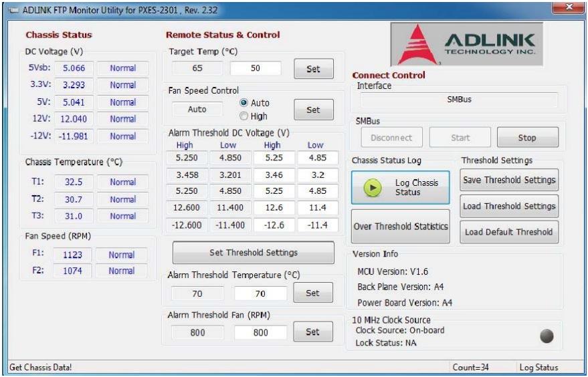Click Set button for Alarm Threshold Temperature
The height and width of the screenshot is (377, 588).
coord(313,293)
